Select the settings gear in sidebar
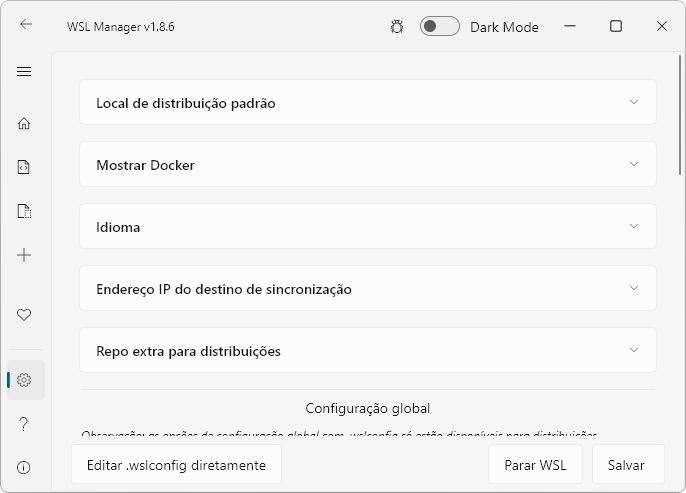The image size is (686, 493). pyautogui.click(x=24, y=380)
